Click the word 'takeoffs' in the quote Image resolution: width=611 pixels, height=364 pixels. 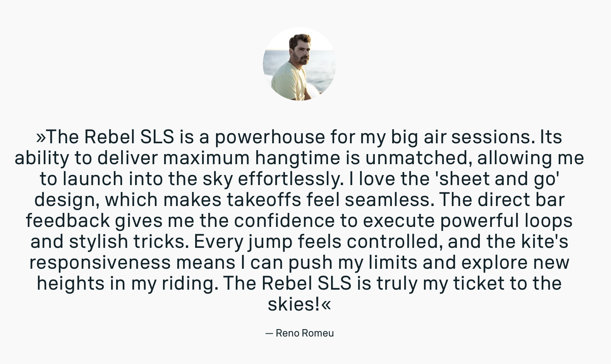coord(264,200)
